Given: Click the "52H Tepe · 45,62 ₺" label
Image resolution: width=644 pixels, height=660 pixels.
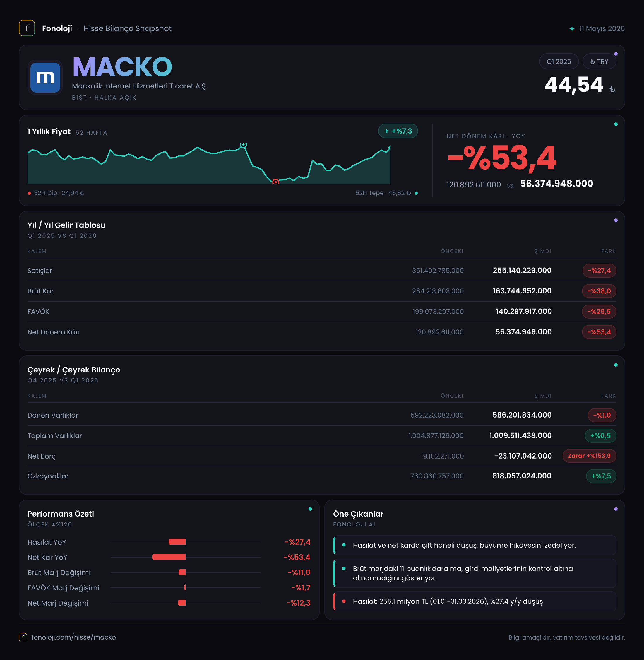Looking at the screenshot, I should [x=383, y=193].
